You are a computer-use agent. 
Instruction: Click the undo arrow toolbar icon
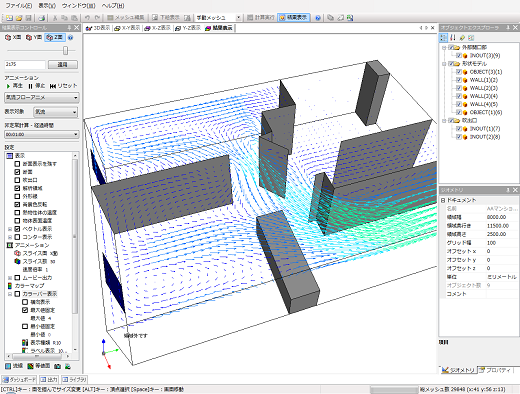[87, 18]
